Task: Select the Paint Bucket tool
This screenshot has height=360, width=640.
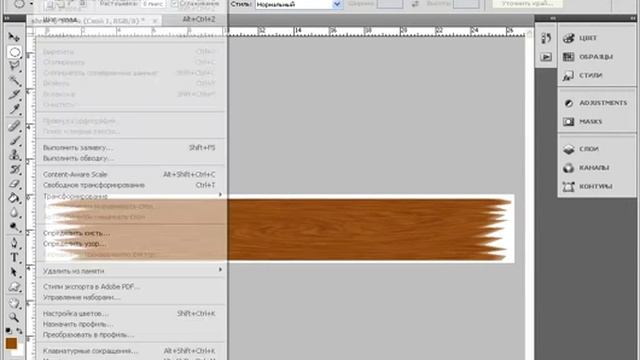Action: tap(14, 198)
